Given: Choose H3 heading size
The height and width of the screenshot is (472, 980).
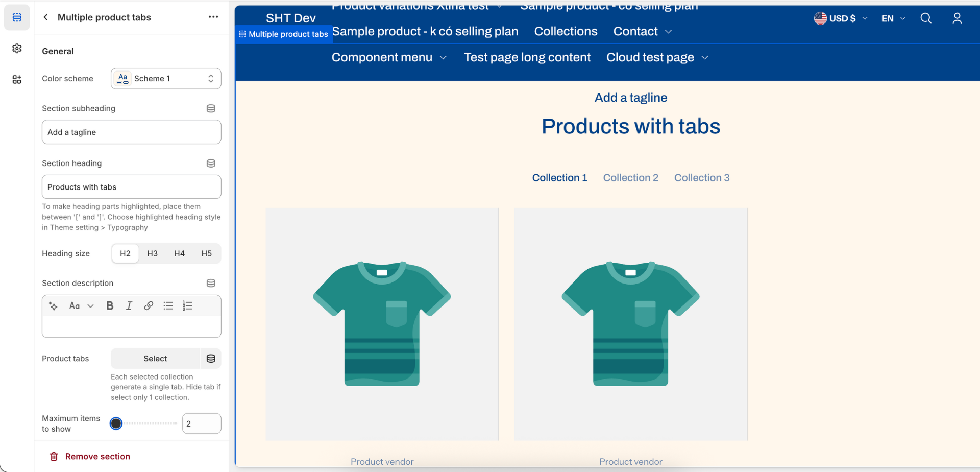Looking at the screenshot, I should tap(152, 253).
